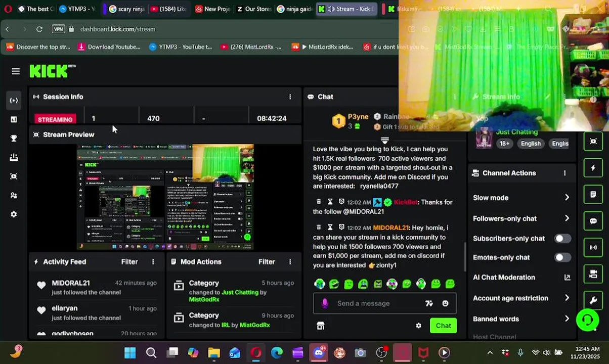Switch to the New Project browser tab
Image resolution: width=609 pixels, height=364 pixels.
click(212, 9)
